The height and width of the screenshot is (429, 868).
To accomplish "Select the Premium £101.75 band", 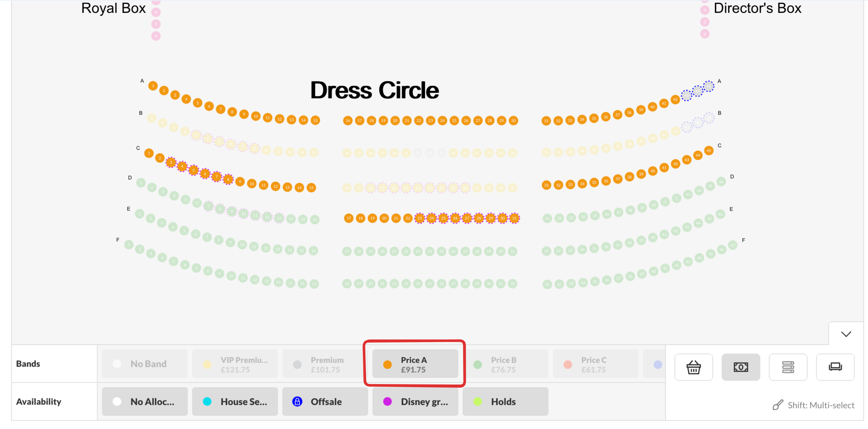I will point(325,364).
